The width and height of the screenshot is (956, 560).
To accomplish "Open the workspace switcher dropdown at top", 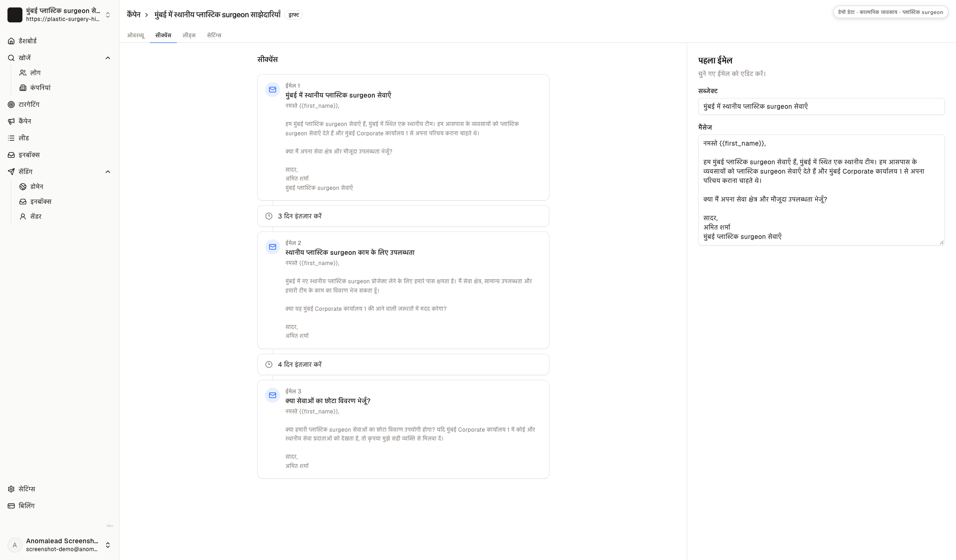I will pyautogui.click(x=60, y=15).
